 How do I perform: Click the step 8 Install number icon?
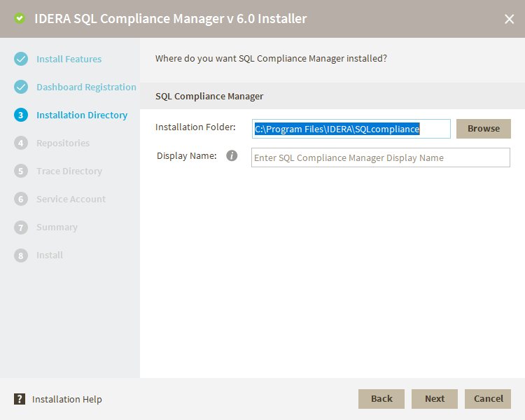(x=21, y=255)
